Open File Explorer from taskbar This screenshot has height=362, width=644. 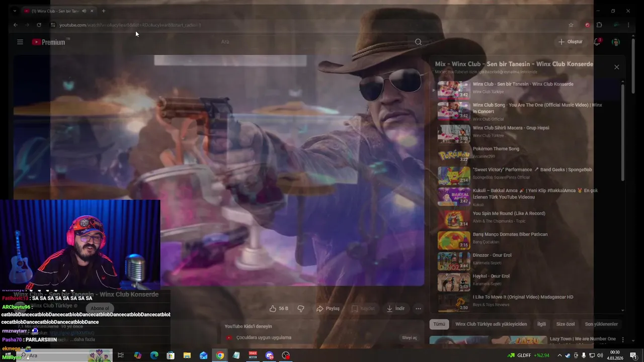[187, 355]
